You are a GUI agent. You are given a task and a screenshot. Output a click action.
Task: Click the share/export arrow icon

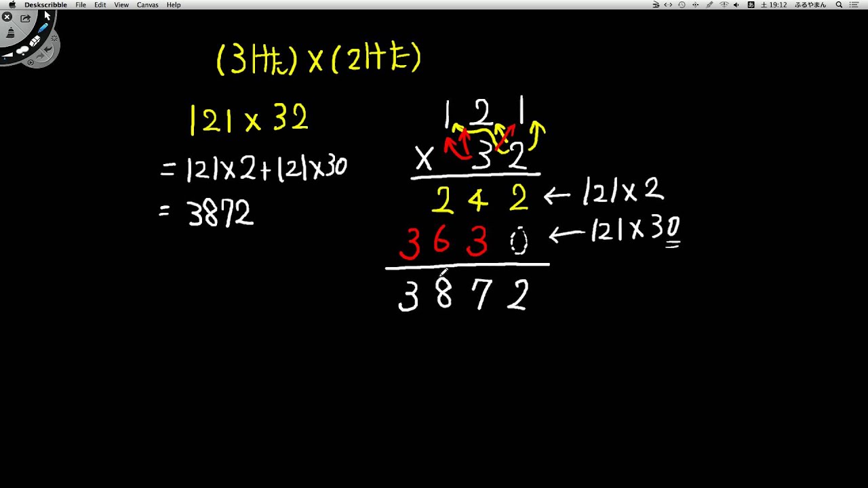26,18
